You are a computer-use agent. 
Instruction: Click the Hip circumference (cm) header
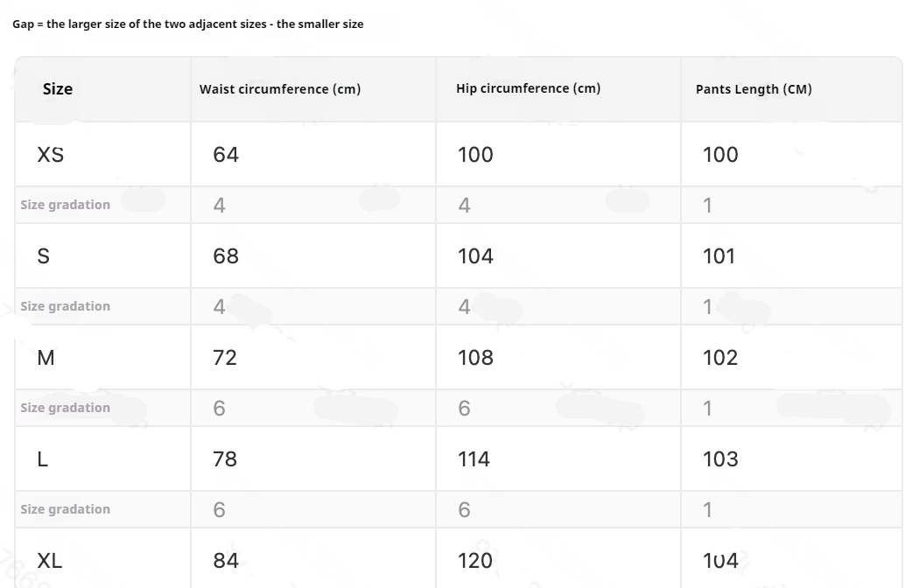click(x=528, y=88)
